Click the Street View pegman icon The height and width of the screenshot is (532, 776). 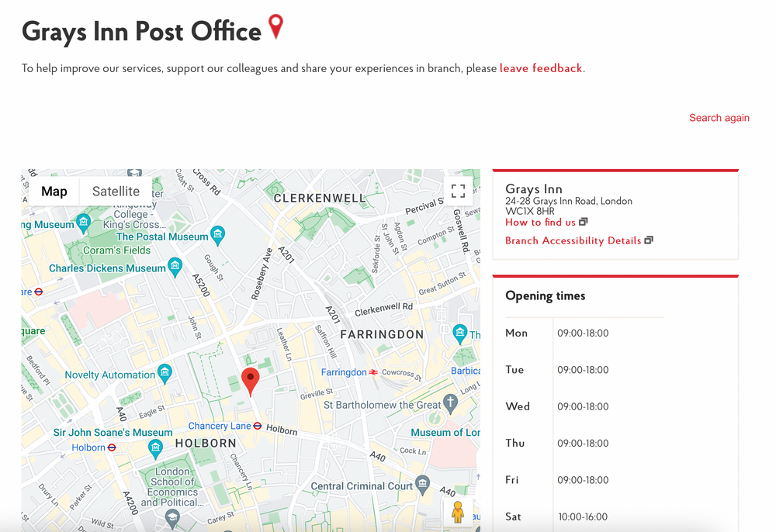458,512
